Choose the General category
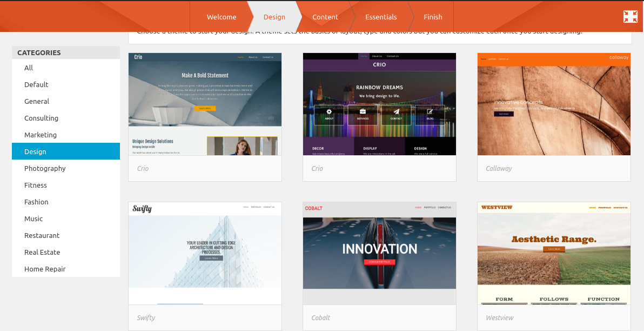 pos(66,102)
